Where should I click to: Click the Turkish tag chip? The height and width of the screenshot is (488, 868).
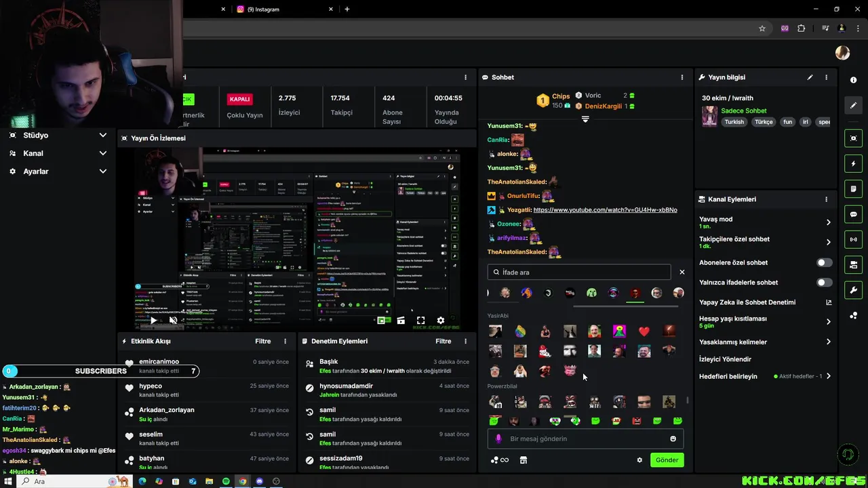point(734,122)
